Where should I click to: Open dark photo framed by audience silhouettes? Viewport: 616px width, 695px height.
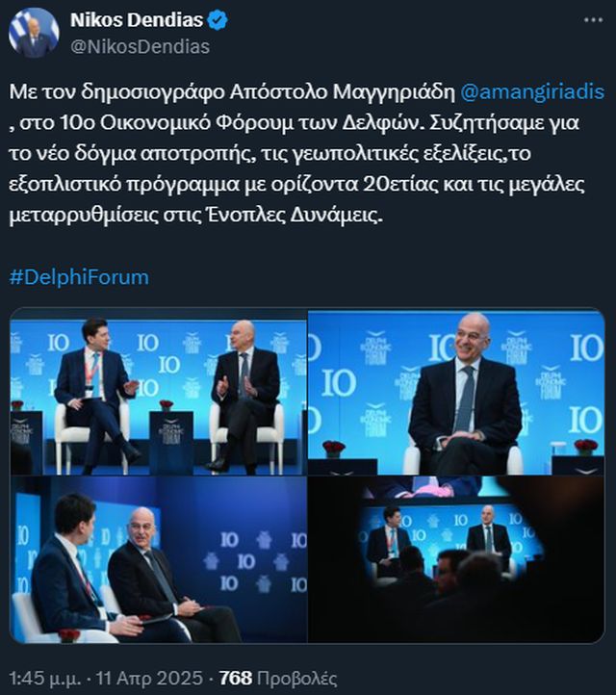456,559
